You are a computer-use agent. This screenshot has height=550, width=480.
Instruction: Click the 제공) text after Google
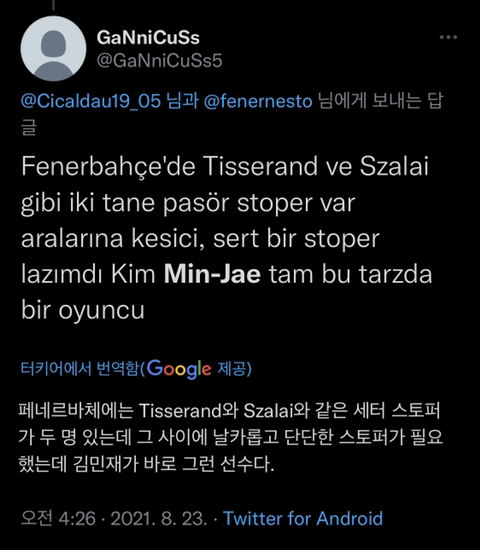click(x=235, y=369)
